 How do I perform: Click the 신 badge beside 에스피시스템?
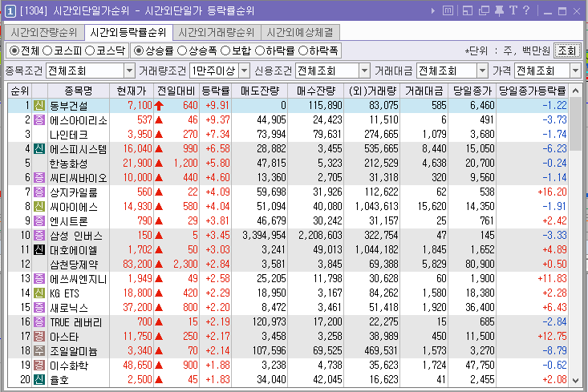[x=39, y=149]
